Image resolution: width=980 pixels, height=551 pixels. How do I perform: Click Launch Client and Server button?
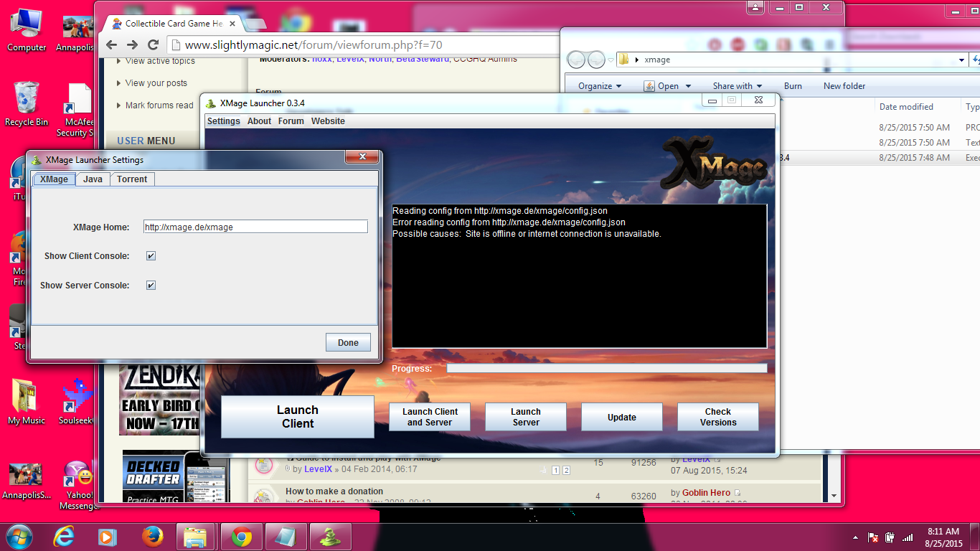430,417
